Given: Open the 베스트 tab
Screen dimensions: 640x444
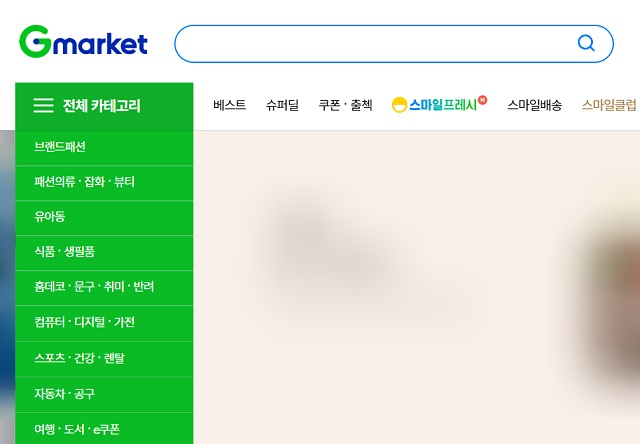Looking at the screenshot, I should (229, 105).
